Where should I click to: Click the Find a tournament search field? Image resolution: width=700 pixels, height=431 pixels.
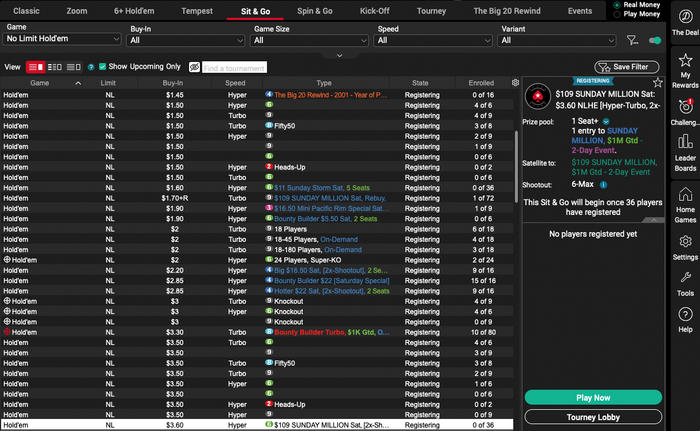[x=234, y=67]
